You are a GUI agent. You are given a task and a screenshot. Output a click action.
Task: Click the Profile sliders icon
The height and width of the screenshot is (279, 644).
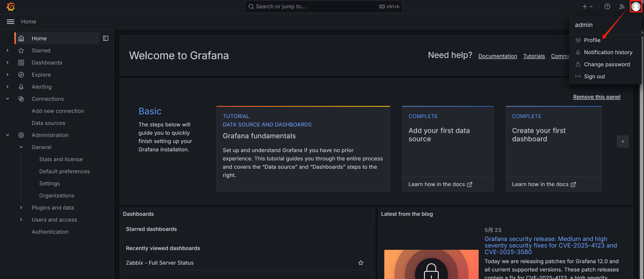tap(578, 40)
